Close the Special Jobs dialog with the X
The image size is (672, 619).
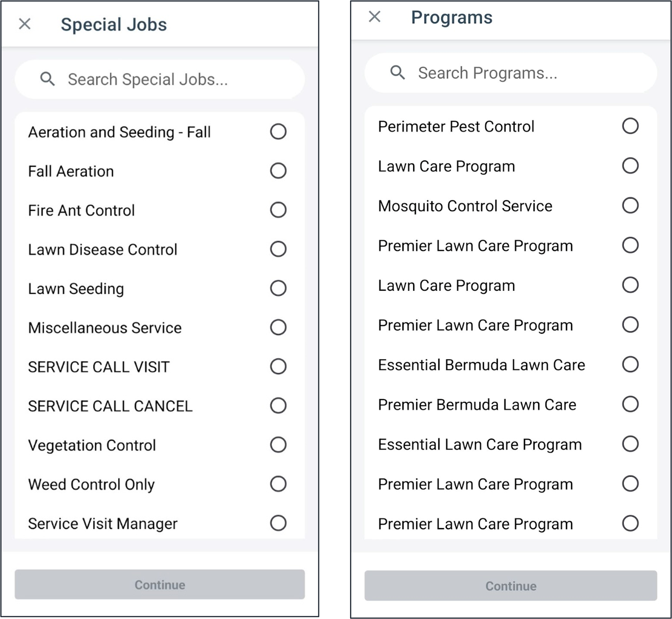[24, 24]
